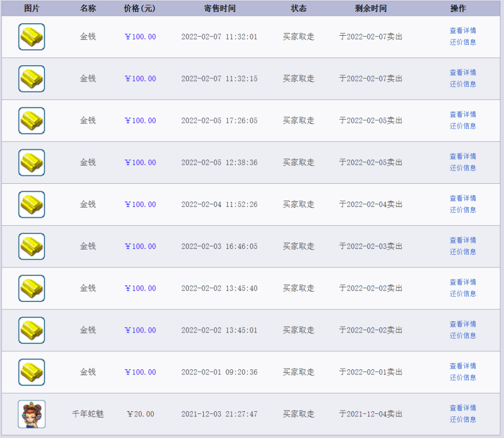Click the timestamp 2022-02-03 16:46:05
The height and width of the screenshot is (438, 504).
tap(219, 246)
